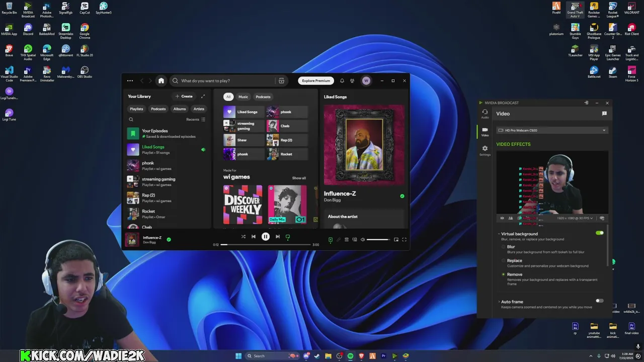Enter Spotify full screen mode

click(x=404, y=240)
